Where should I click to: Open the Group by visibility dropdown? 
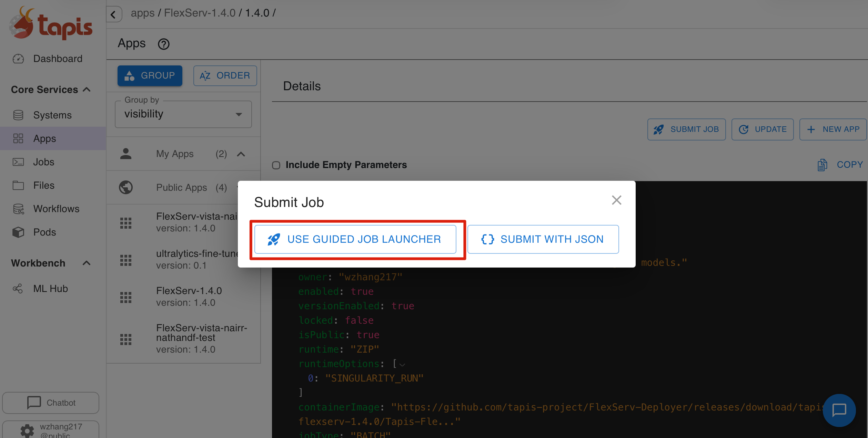[x=183, y=114]
